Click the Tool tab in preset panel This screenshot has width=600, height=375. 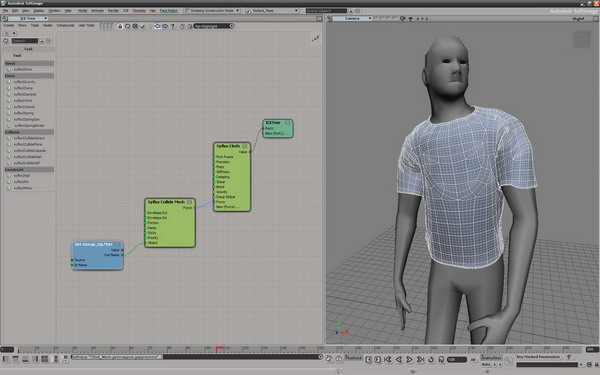17,55
